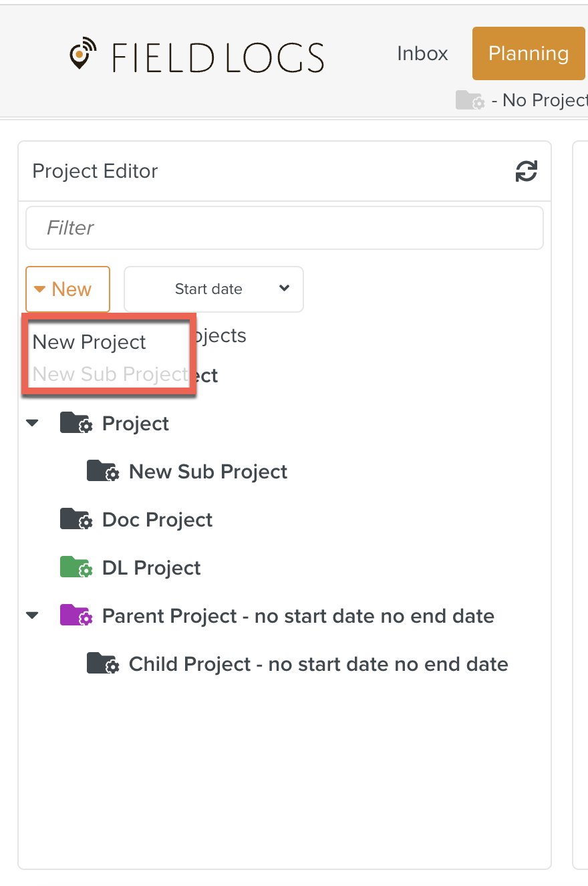The height and width of the screenshot is (886, 588).
Task: Collapse the Project tree node
Action: click(x=32, y=424)
